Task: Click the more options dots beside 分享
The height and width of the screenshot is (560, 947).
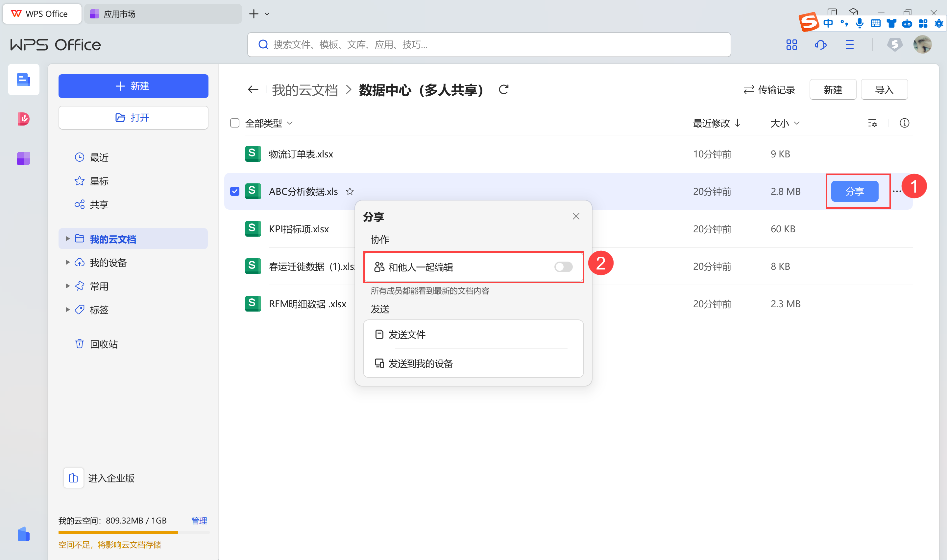Action: 897,191
